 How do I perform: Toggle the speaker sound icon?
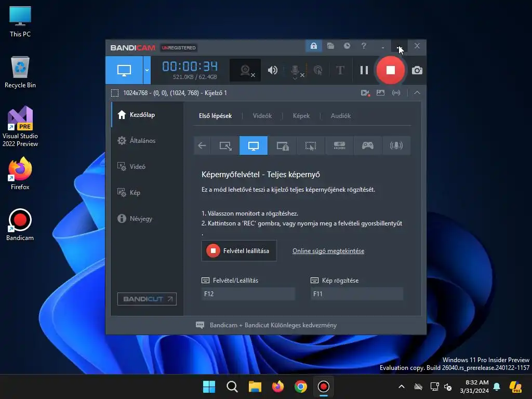tap(272, 70)
